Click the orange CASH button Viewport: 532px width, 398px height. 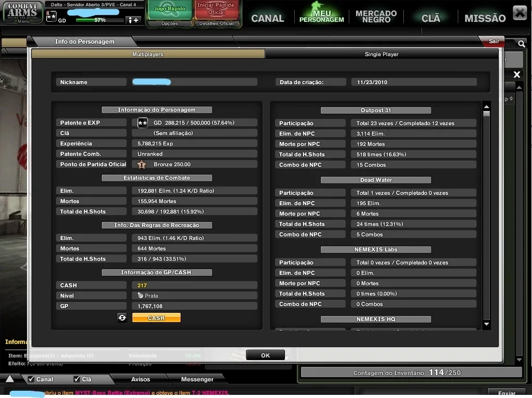click(156, 318)
